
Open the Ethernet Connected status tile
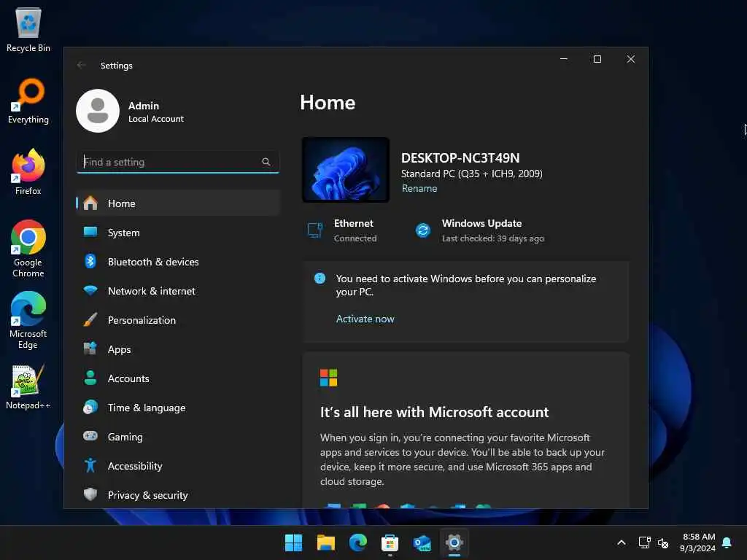point(341,230)
